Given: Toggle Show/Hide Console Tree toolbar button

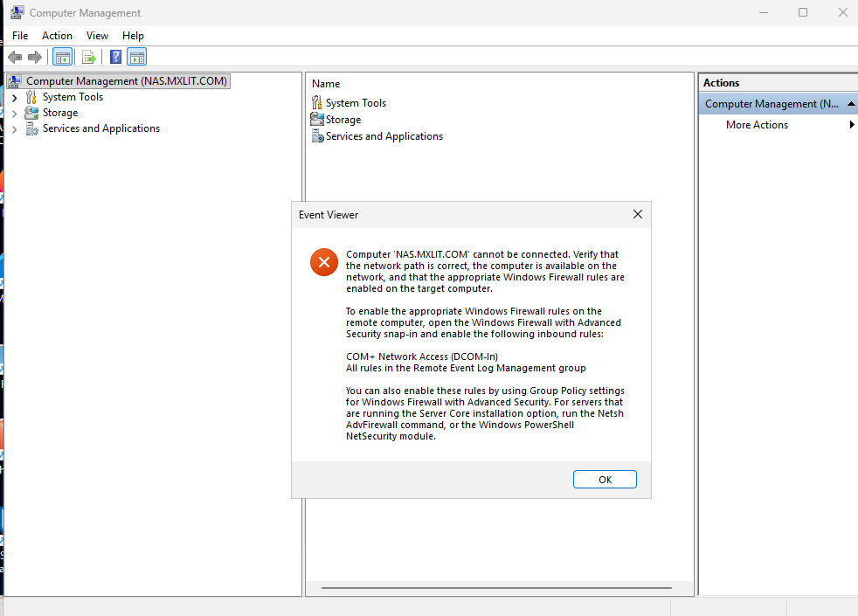Looking at the screenshot, I should pyautogui.click(x=62, y=58).
